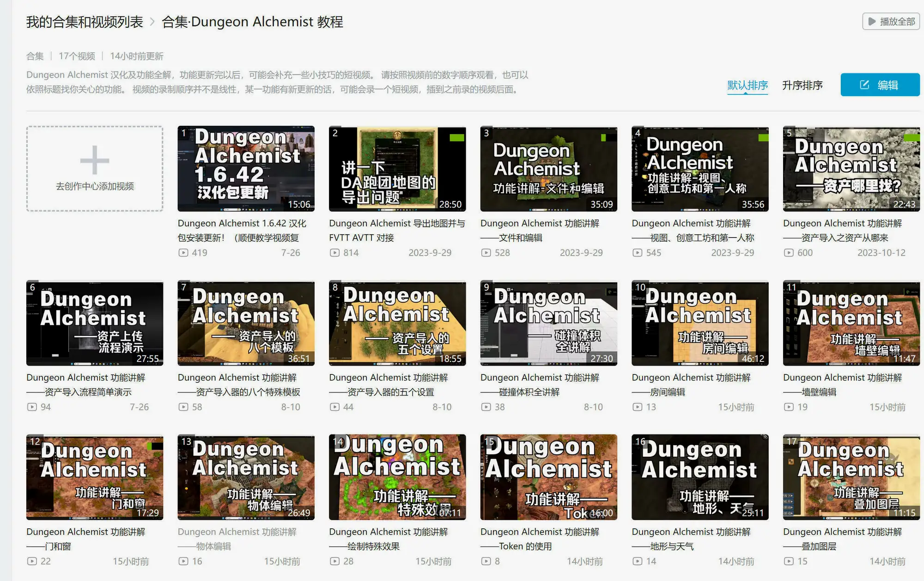Click play-count icon next to 419
The height and width of the screenshot is (581, 924).
point(183,253)
